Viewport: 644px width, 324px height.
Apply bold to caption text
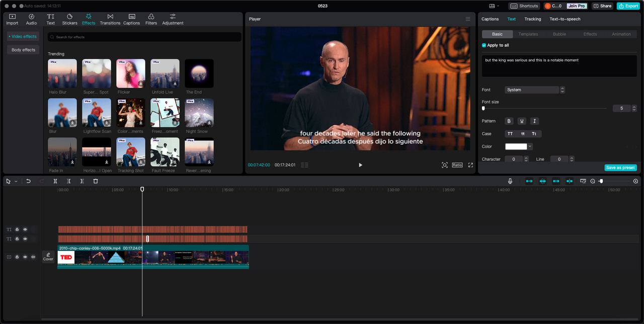(x=509, y=121)
